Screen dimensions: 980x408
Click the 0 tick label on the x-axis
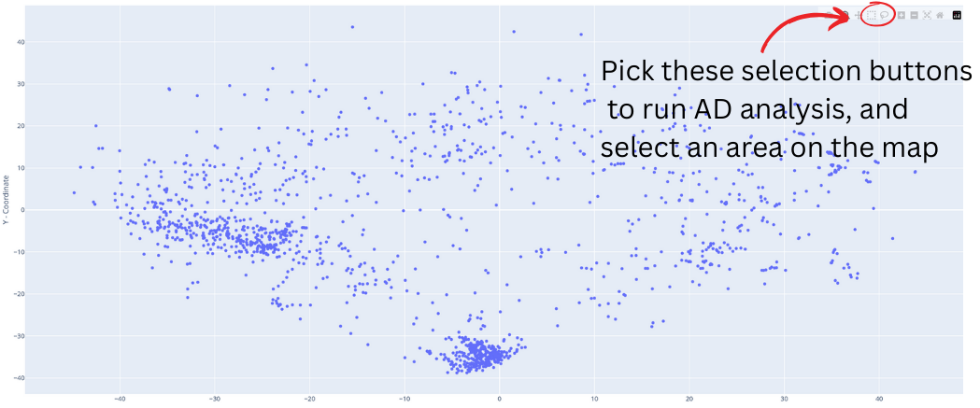click(499, 400)
